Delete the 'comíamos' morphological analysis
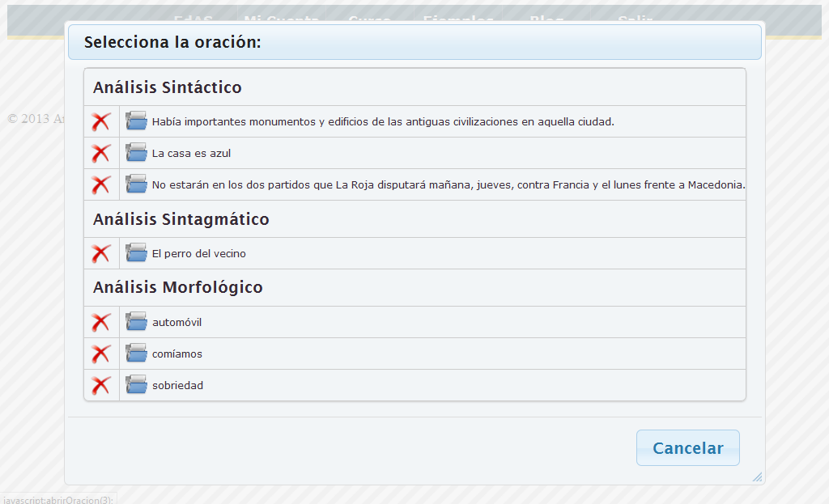 click(x=100, y=354)
